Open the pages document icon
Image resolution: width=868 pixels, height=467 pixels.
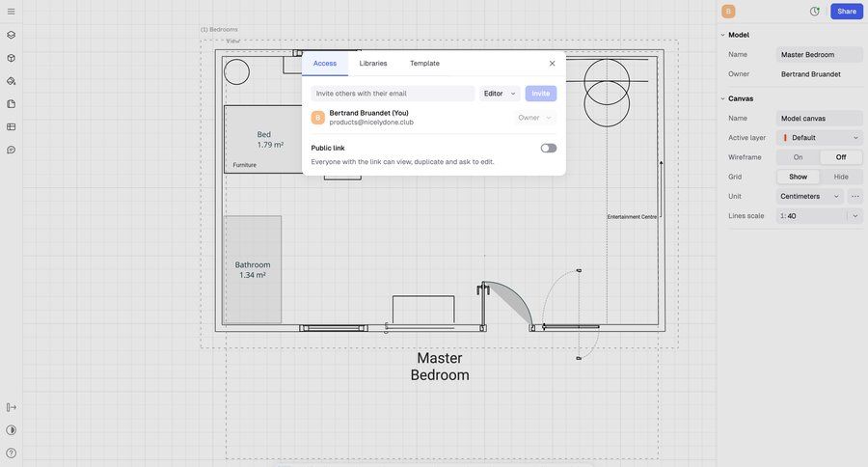point(11,104)
